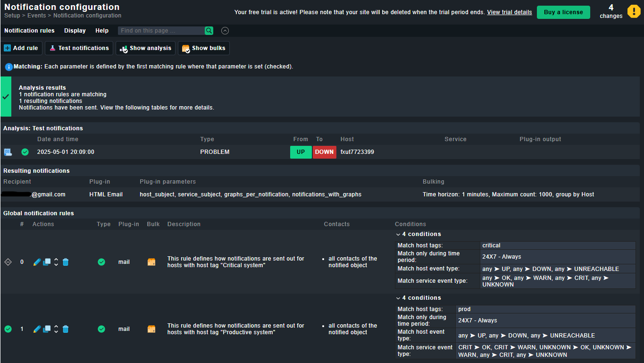The height and width of the screenshot is (363, 644).
Task: Click the green status check beside 2025-05-01
Action: (x=25, y=152)
